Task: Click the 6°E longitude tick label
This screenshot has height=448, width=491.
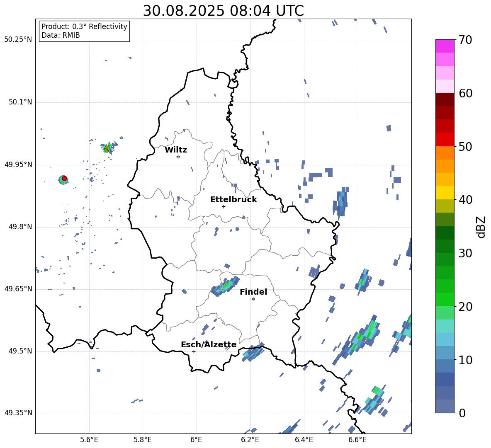Action: tap(196, 440)
